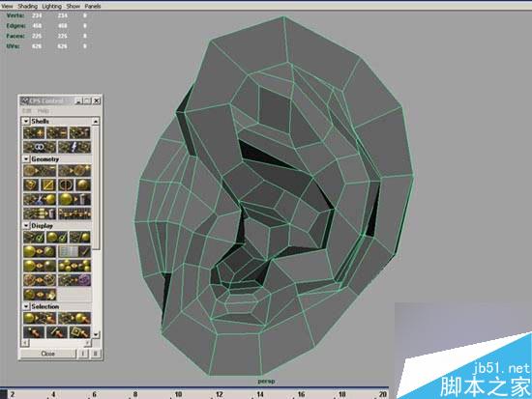Click the UVs count label in HUD
532x399 pixels.
pyautogui.click(x=13, y=46)
